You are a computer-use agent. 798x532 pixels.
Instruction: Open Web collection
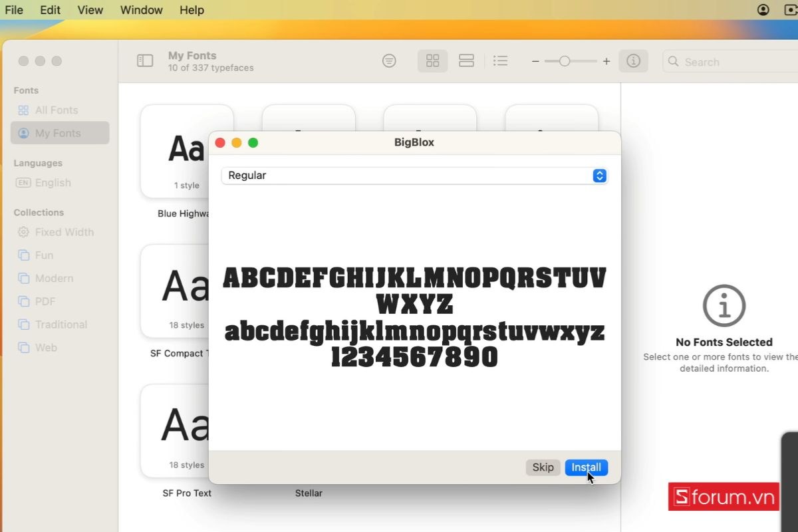click(60, 348)
